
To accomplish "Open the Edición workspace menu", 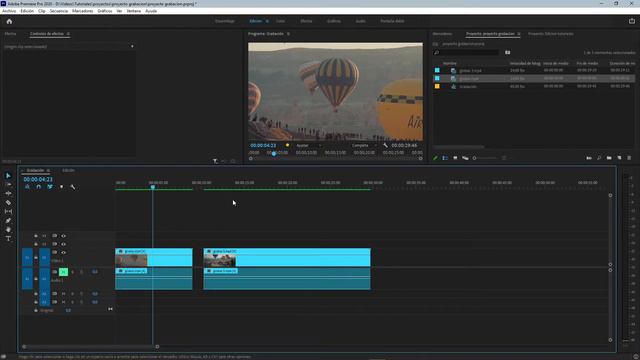I will [267, 21].
